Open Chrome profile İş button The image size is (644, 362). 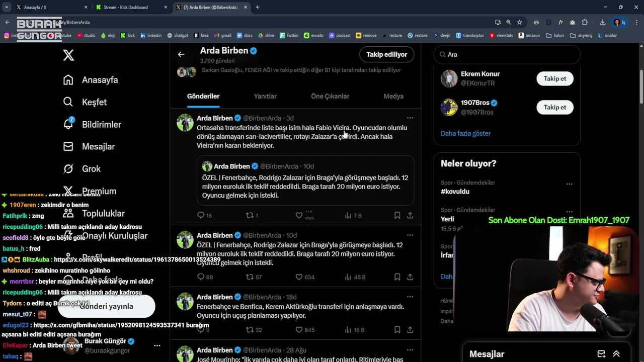pos(619,22)
